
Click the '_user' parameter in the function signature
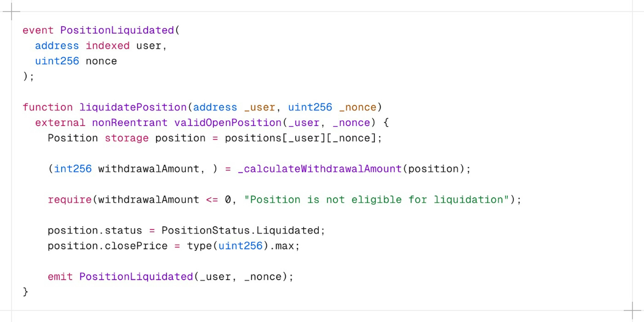[259, 108]
